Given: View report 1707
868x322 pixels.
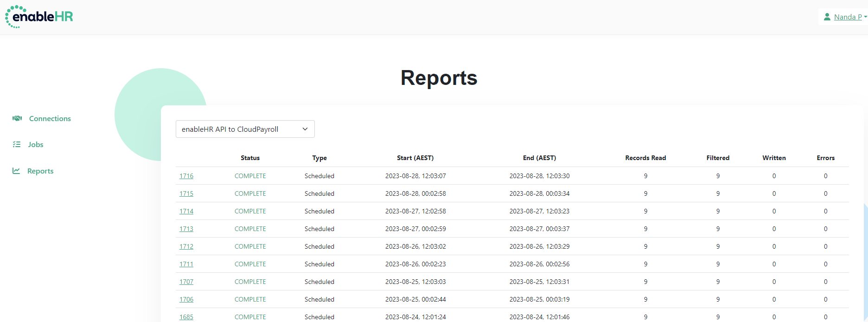Looking at the screenshot, I should [186, 282].
